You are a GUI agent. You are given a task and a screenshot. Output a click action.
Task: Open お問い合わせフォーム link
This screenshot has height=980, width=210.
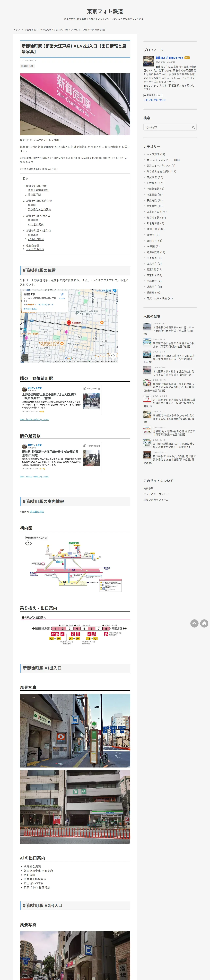(156, 500)
